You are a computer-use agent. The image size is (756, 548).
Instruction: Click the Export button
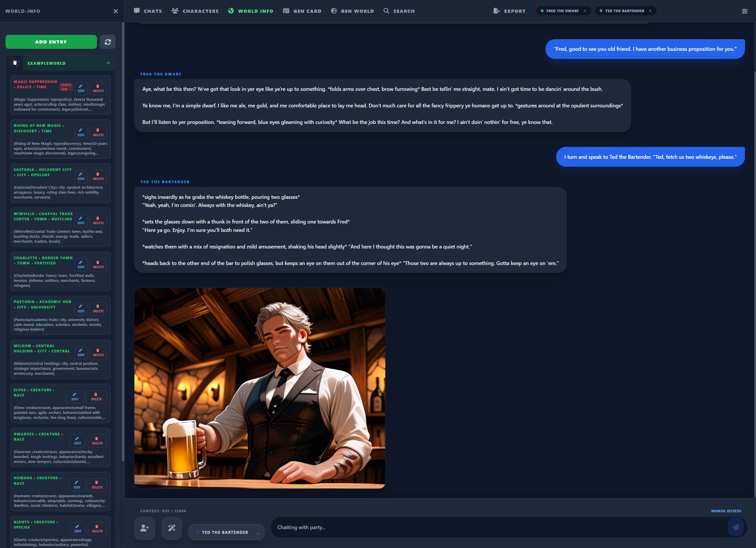point(509,11)
